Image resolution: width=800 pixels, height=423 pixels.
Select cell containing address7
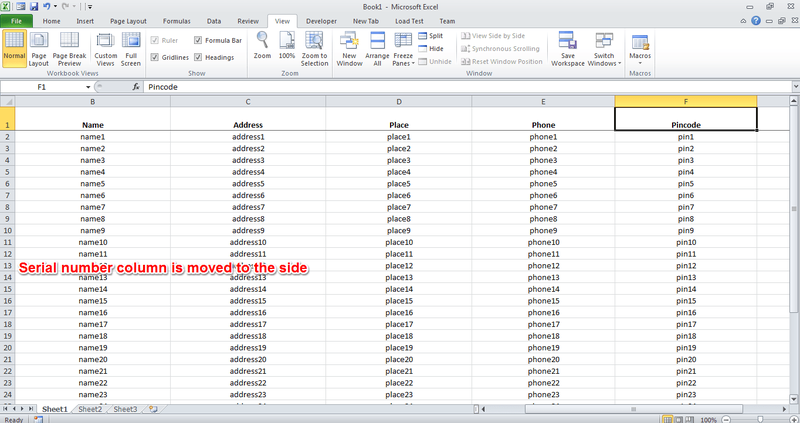[x=248, y=207]
